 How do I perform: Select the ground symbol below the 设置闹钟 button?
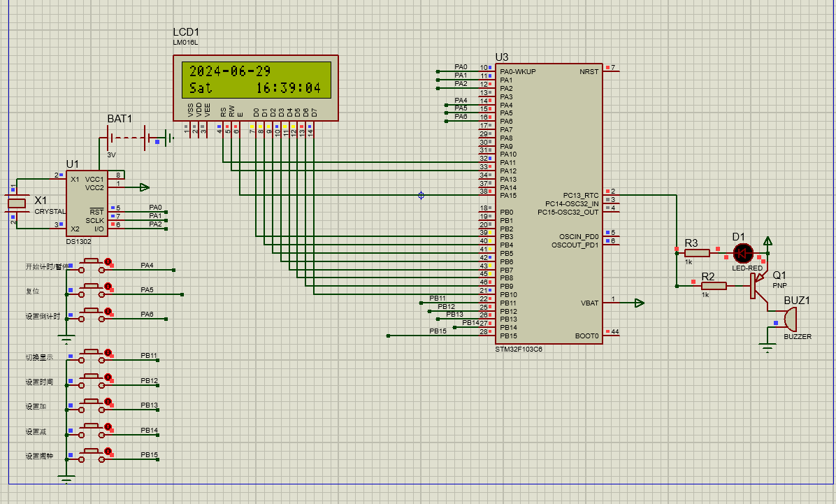(x=66, y=479)
